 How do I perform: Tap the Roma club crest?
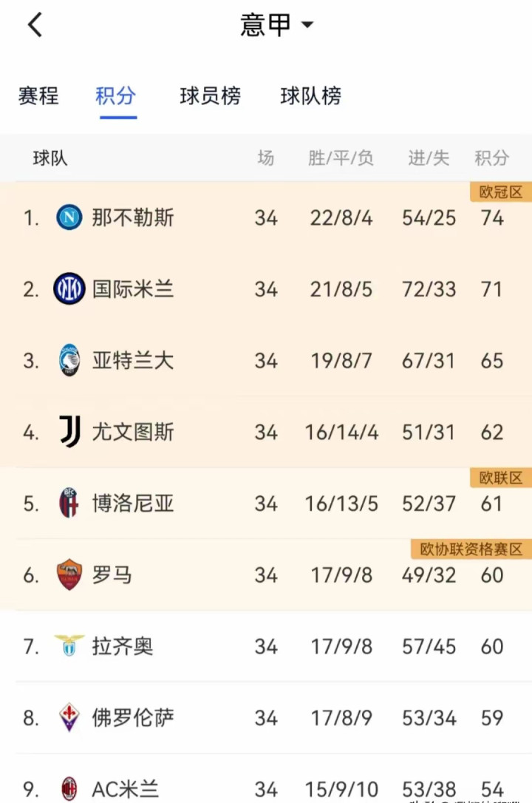tap(69, 575)
